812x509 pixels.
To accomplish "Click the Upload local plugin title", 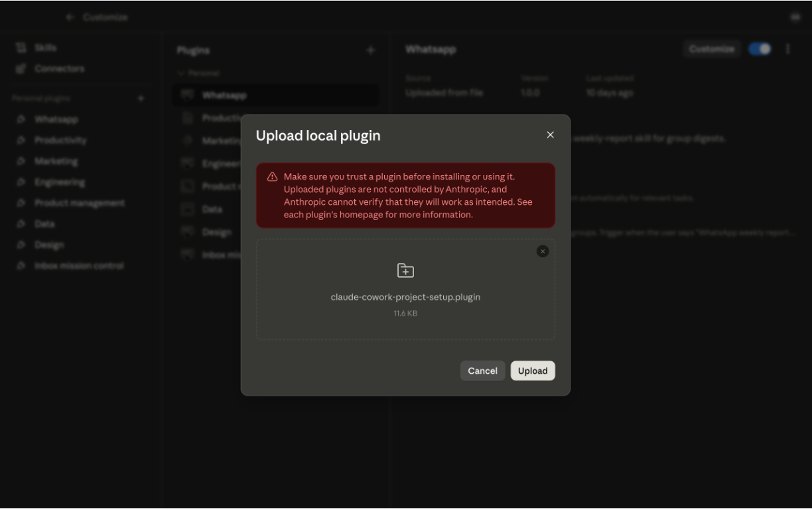I will coord(318,136).
